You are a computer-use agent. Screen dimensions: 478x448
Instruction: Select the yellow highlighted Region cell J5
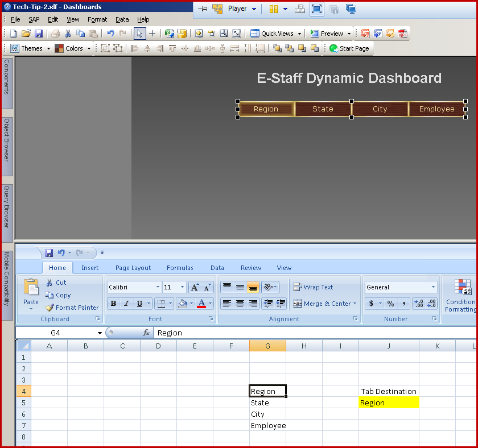coord(389,403)
